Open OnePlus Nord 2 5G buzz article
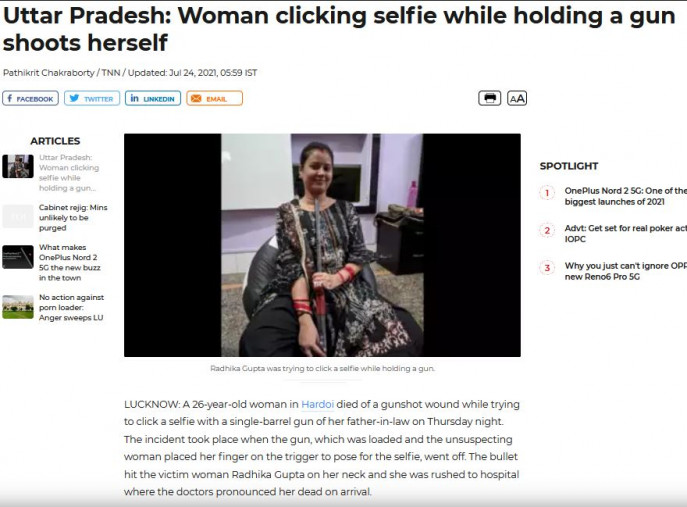Image resolution: width=687 pixels, height=507 pixels. click(x=70, y=262)
